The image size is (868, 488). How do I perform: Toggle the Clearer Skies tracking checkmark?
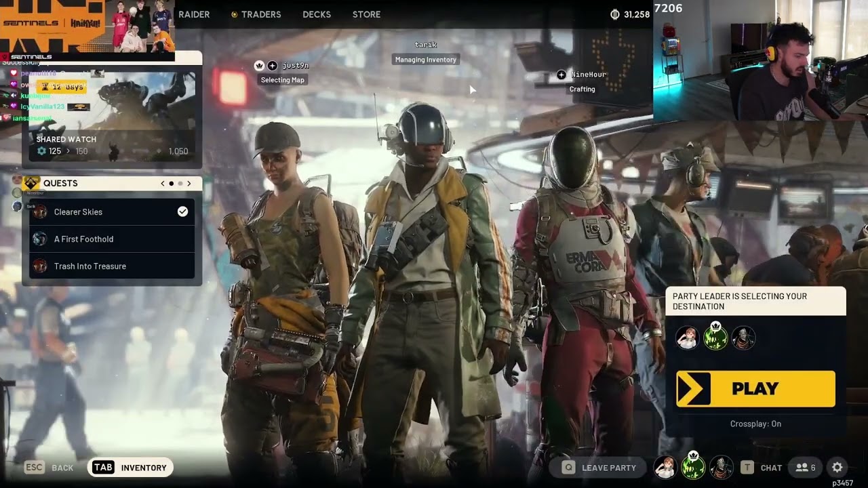coord(182,211)
